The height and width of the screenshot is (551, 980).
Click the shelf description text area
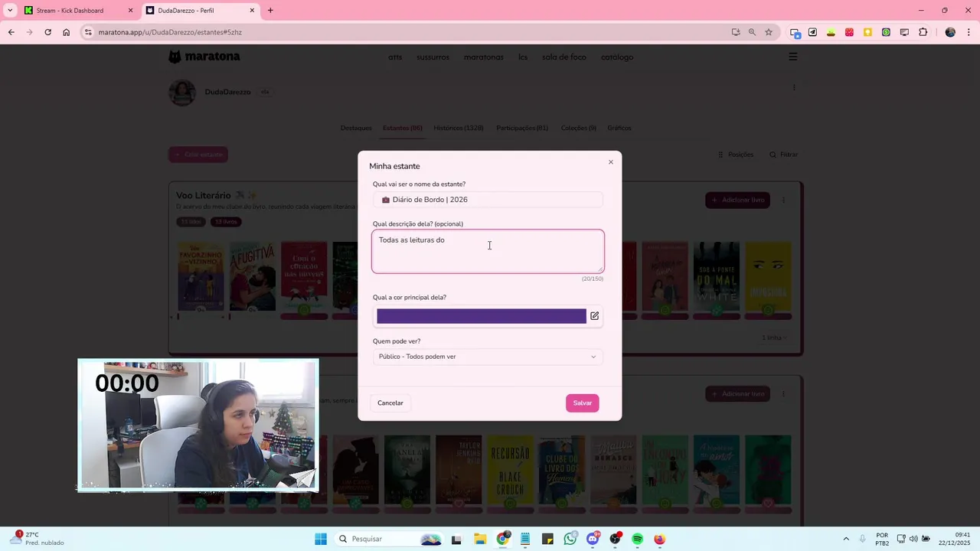tap(488, 251)
